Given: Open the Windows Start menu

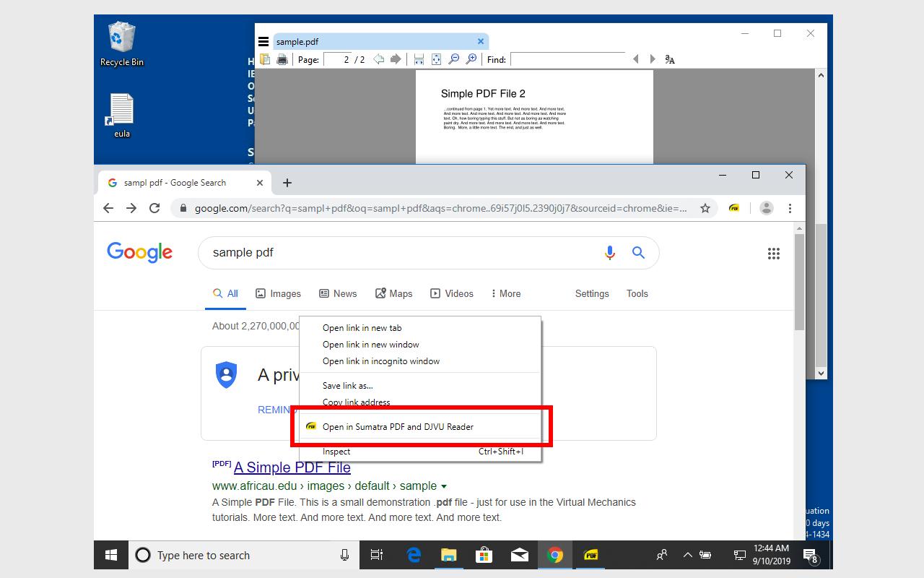Looking at the screenshot, I should pyautogui.click(x=111, y=555).
